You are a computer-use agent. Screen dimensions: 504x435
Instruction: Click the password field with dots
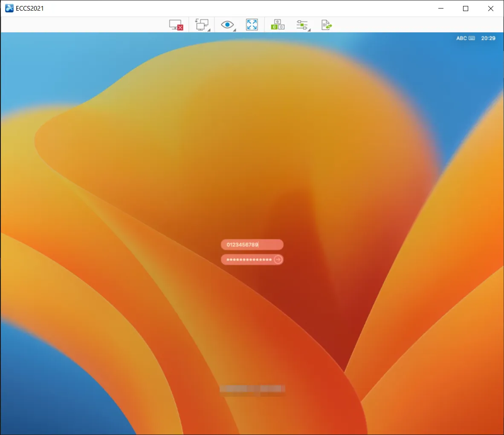(249, 259)
